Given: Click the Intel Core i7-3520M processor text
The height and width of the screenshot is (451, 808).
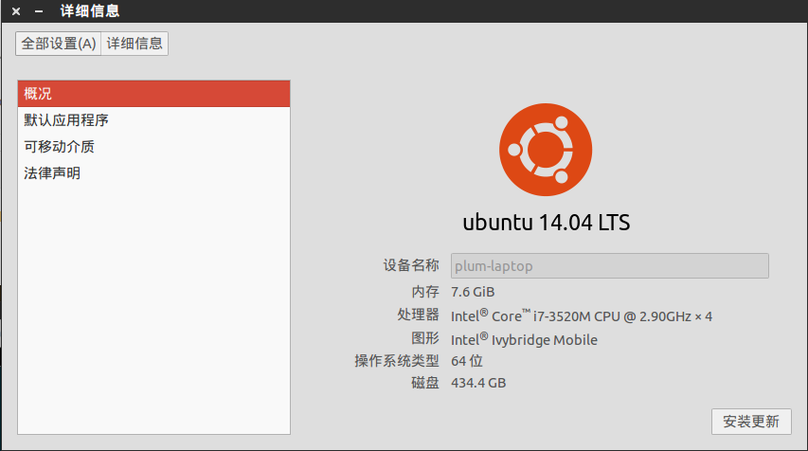Looking at the screenshot, I should pyautogui.click(x=581, y=316).
